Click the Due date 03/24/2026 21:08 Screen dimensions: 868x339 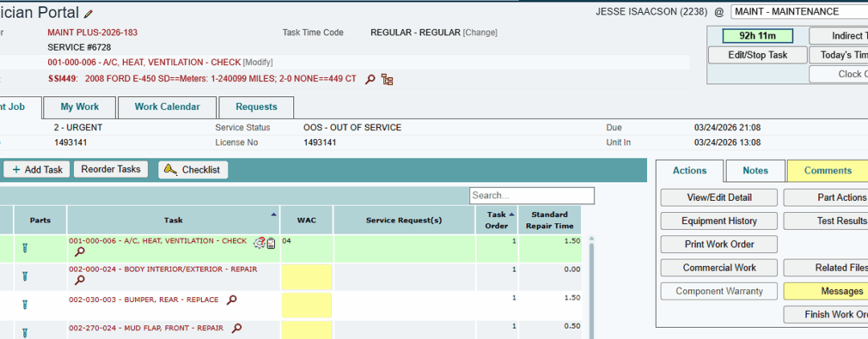[727, 128]
